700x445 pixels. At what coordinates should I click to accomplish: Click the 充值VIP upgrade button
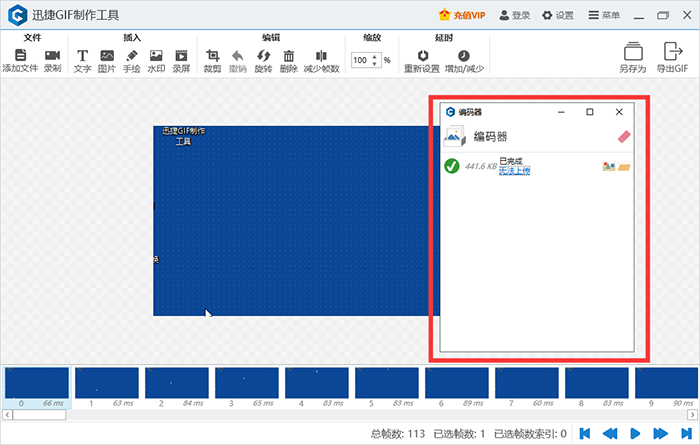[464, 15]
